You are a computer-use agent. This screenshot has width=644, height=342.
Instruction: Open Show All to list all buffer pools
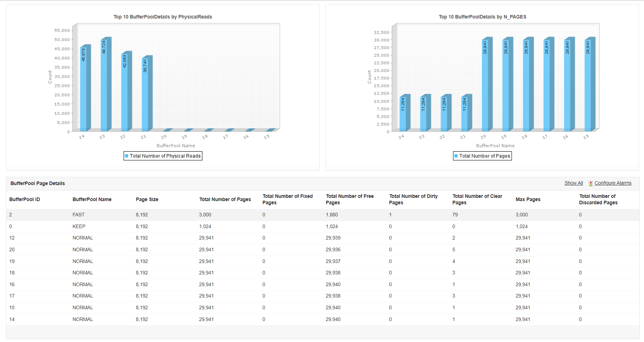coord(574,183)
